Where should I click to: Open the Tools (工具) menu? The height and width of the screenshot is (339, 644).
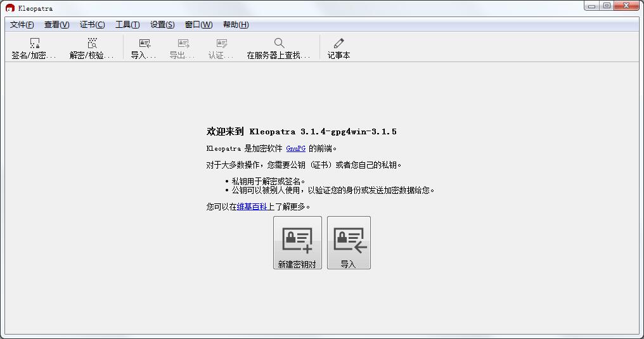click(127, 25)
